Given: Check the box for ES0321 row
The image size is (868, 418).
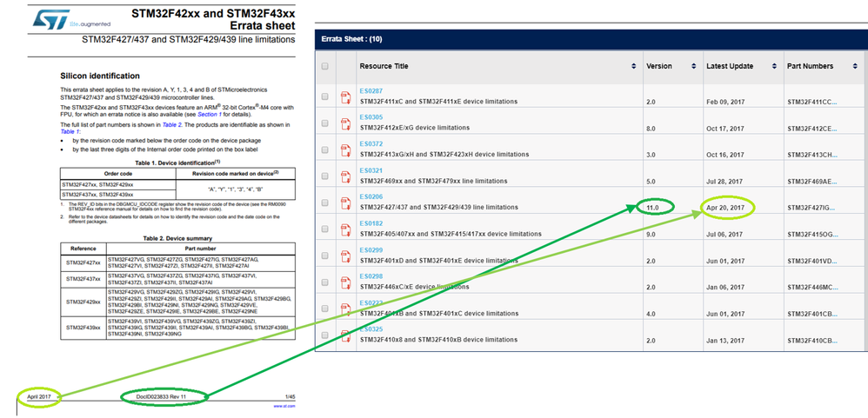Looking at the screenshot, I should tap(325, 176).
